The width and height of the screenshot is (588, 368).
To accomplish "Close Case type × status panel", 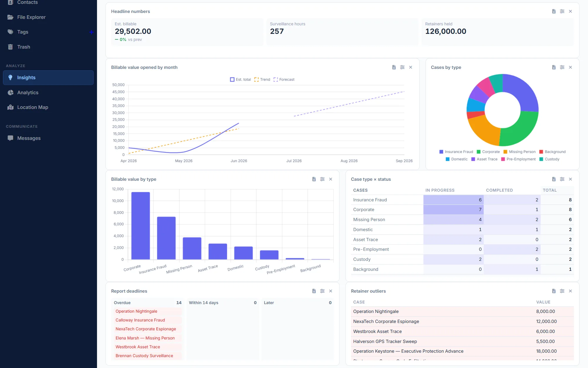I will [x=570, y=179].
